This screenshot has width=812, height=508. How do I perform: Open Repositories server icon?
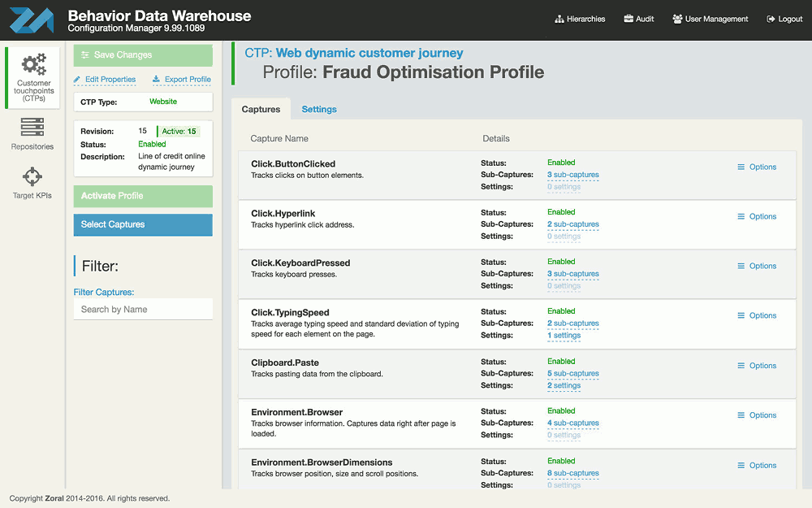tap(32, 128)
